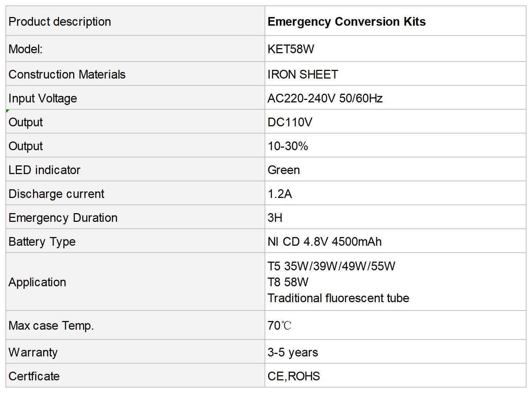Click the 'Emergency Conversion Kits' cell

pos(395,21)
